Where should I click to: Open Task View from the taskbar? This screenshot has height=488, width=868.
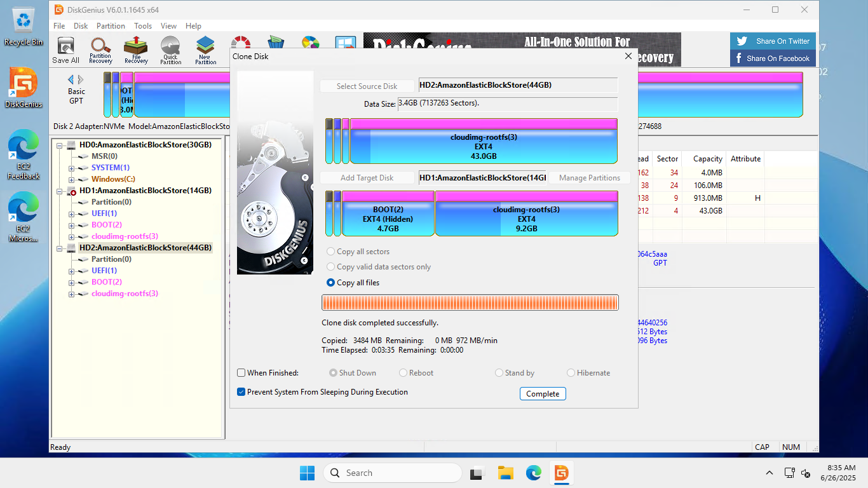[477, 473]
